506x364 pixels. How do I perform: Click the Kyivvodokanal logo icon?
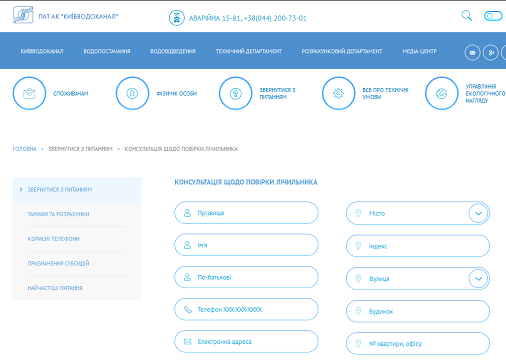coord(23,15)
